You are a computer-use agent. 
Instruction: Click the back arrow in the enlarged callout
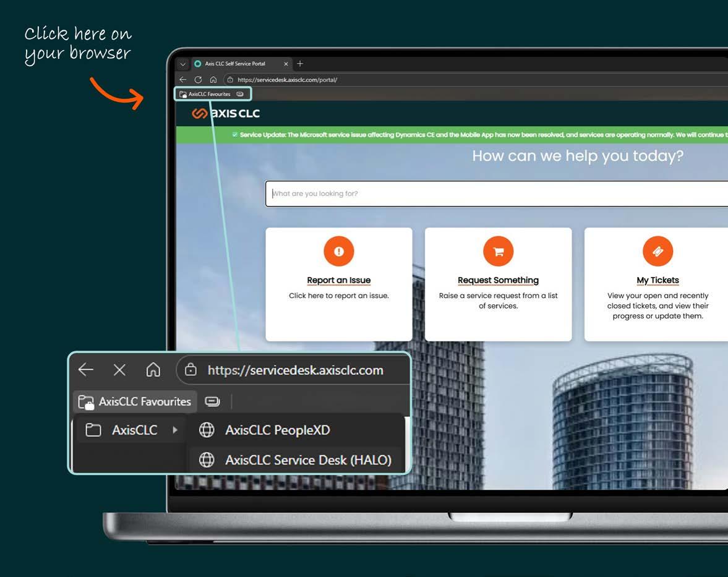point(86,370)
